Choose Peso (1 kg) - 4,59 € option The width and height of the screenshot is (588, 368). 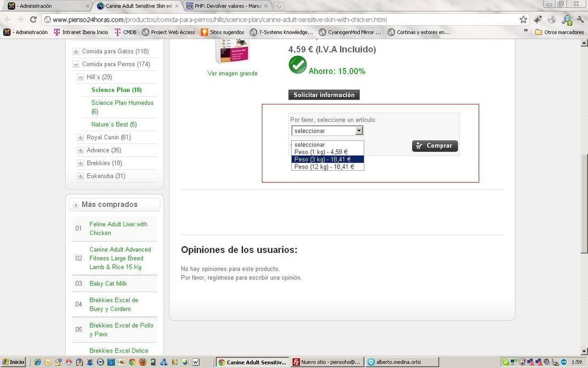(327, 152)
